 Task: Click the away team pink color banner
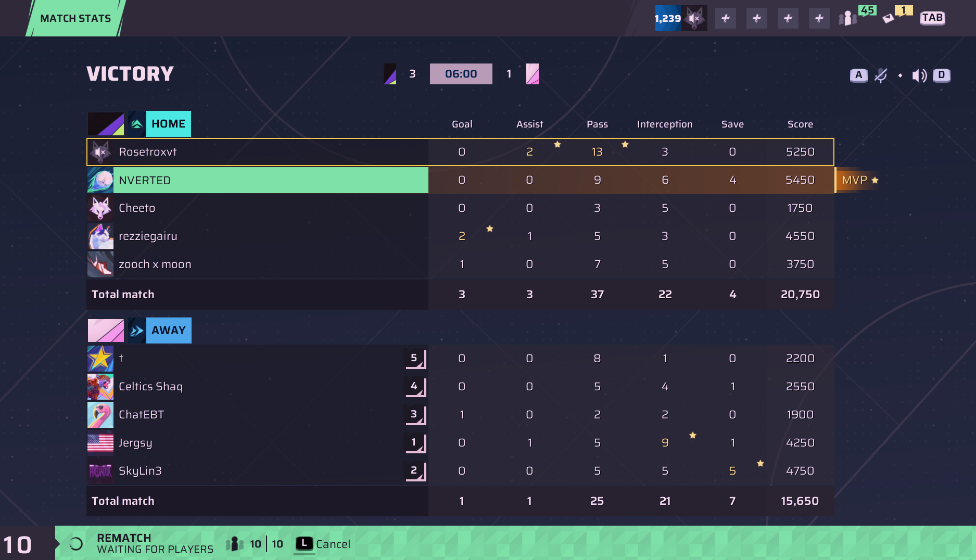(106, 330)
